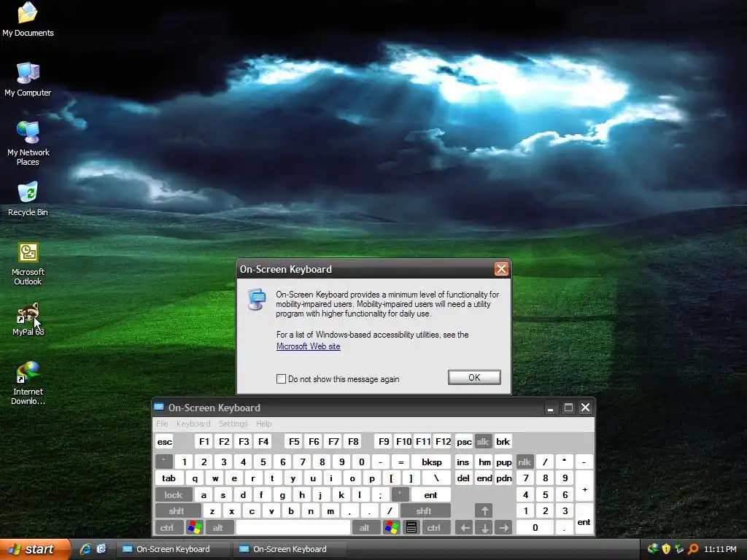Viewport: 747px width, 560px height.
Task: Click the main ent key
Action: 430,495
